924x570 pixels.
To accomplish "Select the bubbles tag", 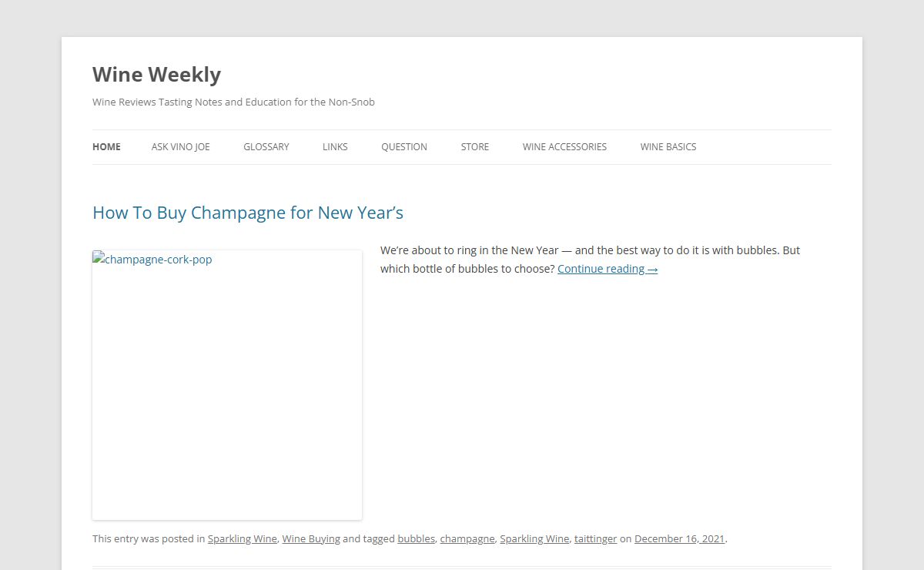I will click(416, 539).
